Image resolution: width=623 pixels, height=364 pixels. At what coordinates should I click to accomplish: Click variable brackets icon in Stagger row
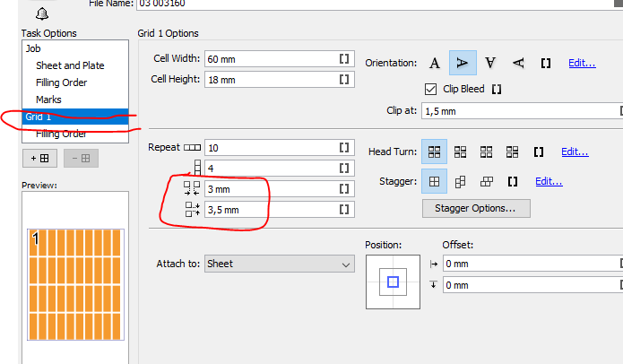513,182
